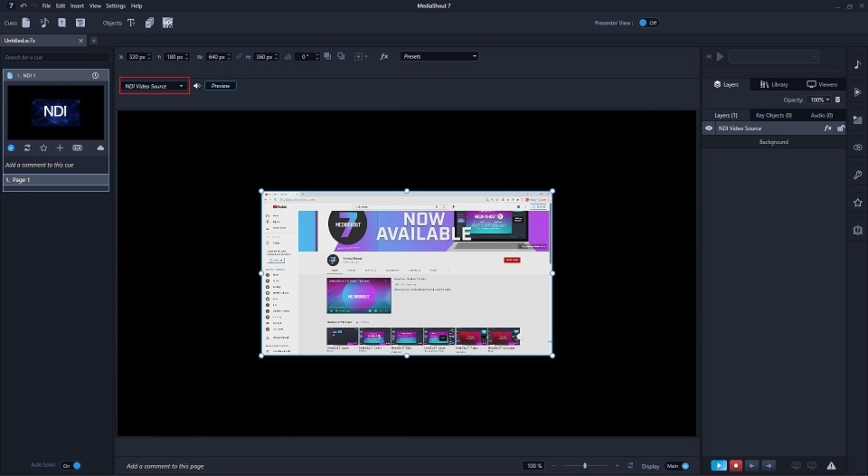Viewport: 868px width, 476px height.
Task: Click the blue play button
Action: point(719,466)
